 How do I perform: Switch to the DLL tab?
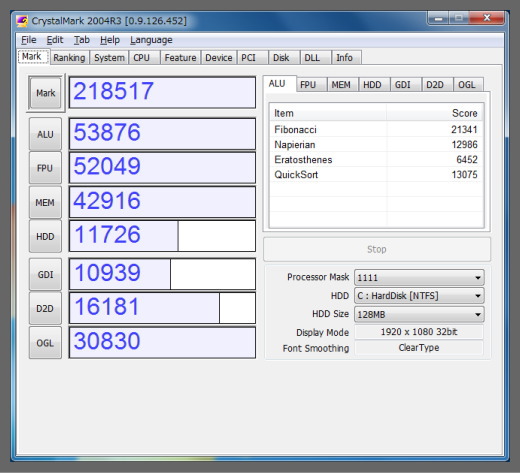pos(315,58)
